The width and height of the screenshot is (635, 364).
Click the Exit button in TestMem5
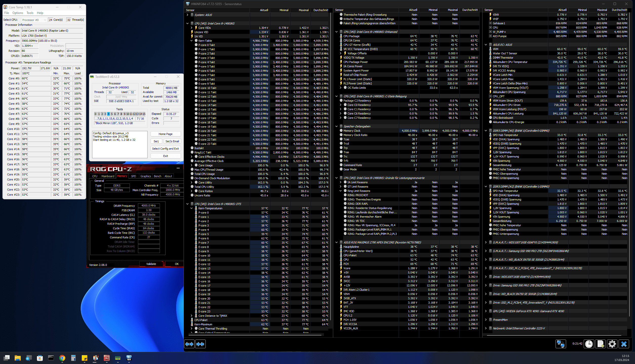coord(166,156)
